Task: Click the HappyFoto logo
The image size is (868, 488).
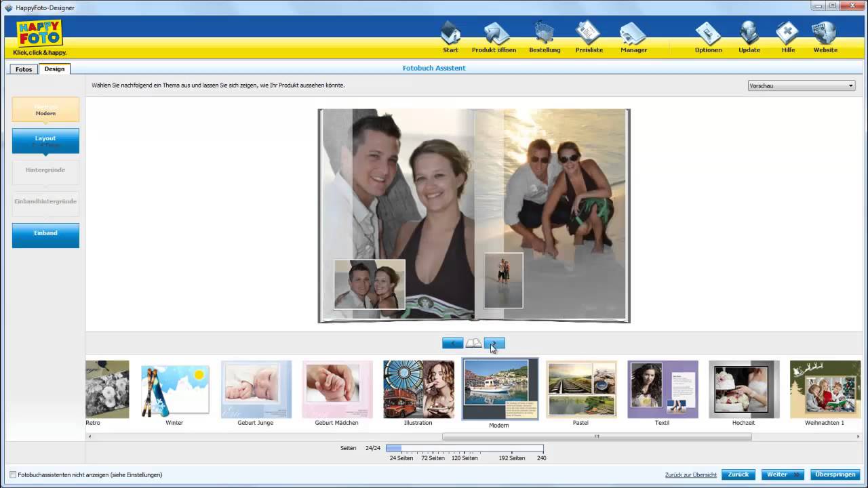Action: (x=39, y=37)
